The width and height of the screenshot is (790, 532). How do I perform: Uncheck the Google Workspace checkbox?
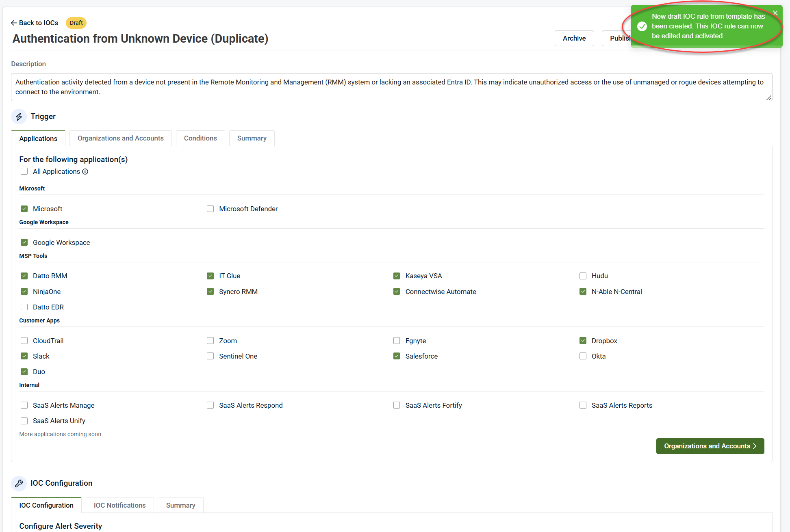tap(24, 242)
